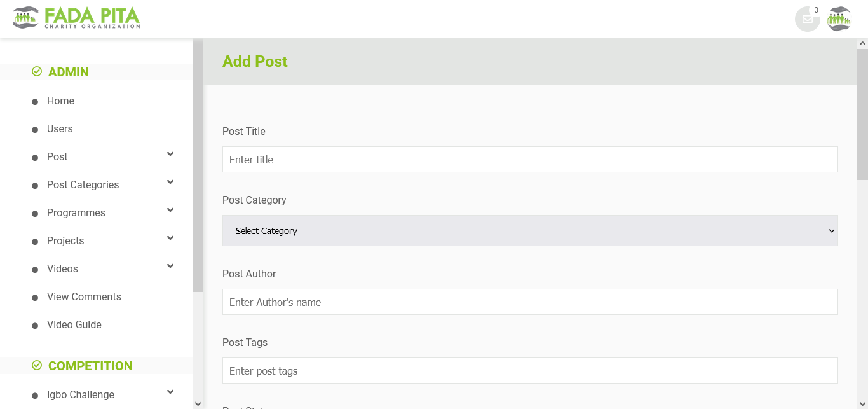This screenshot has width=868, height=409.
Task: Expand the Post submenu chevron
Action: point(170,154)
